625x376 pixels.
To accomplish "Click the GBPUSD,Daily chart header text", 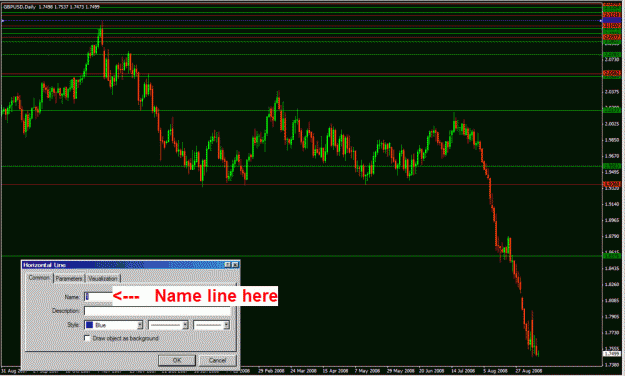I will pos(52,7).
